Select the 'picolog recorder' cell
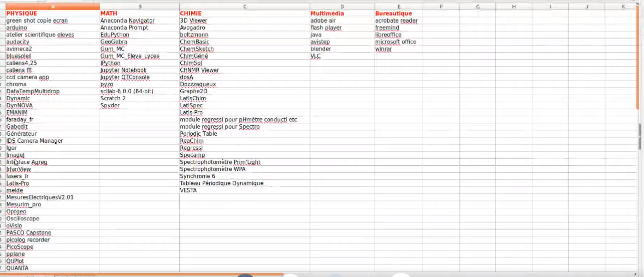The image size is (644, 277). 53,240
